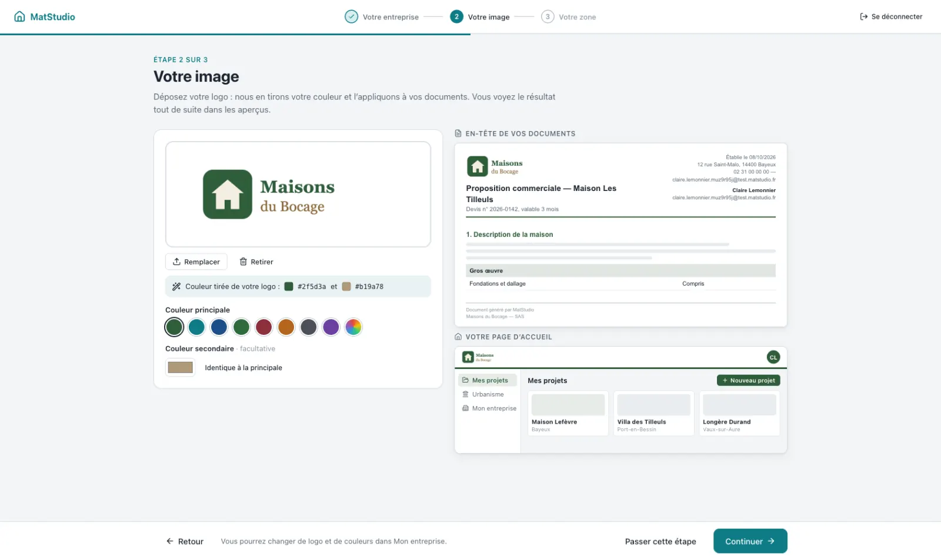Click Passer cette étape
The width and height of the screenshot is (941, 560).
click(x=660, y=541)
